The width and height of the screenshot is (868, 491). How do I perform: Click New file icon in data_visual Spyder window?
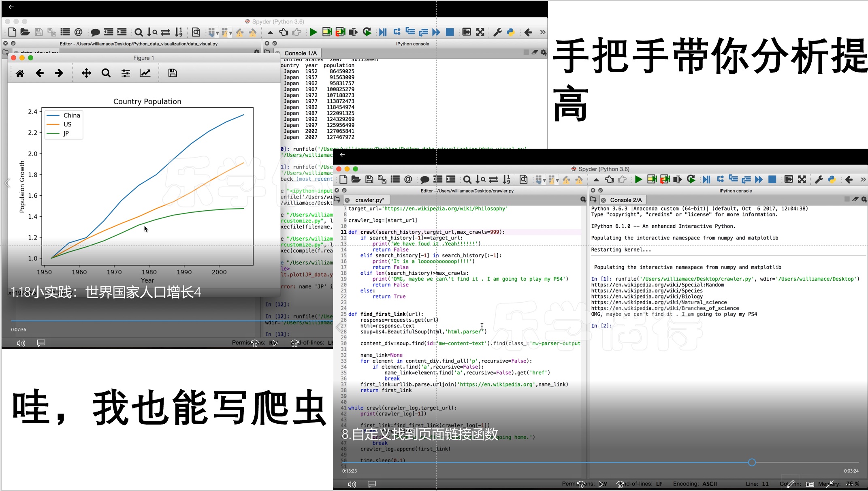(12, 32)
